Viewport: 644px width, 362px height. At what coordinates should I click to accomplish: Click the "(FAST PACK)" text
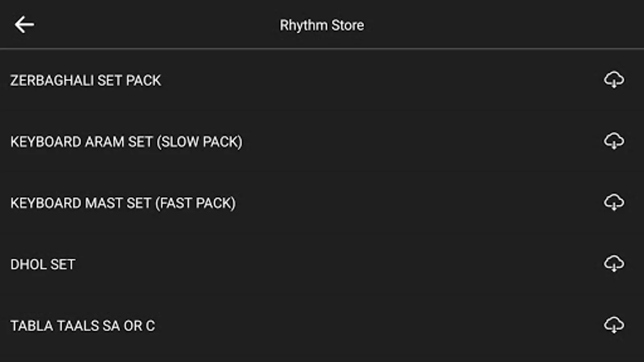(196, 203)
